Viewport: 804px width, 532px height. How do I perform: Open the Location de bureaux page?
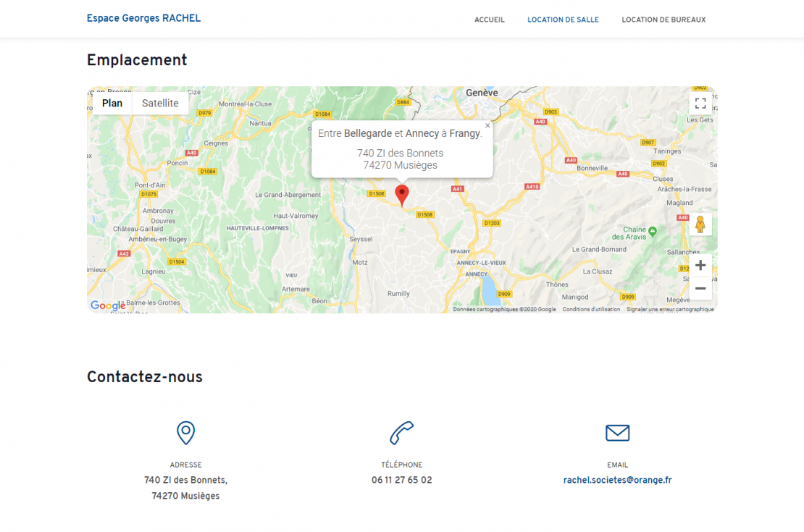click(x=663, y=20)
